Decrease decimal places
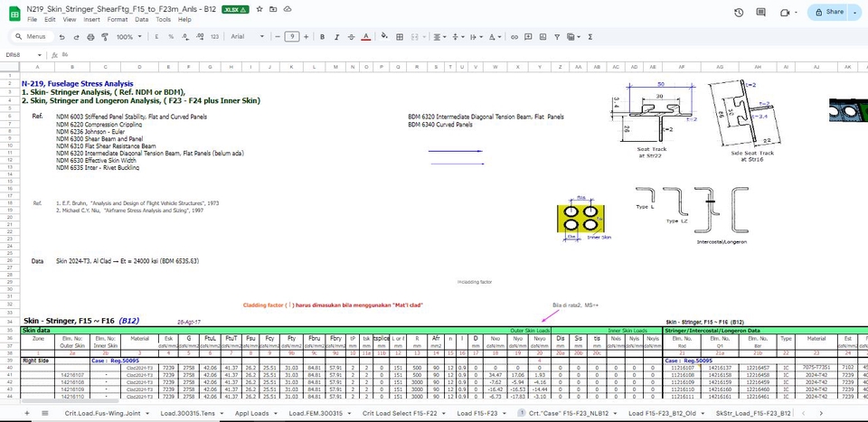This screenshot has width=868, height=422. click(x=185, y=37)
